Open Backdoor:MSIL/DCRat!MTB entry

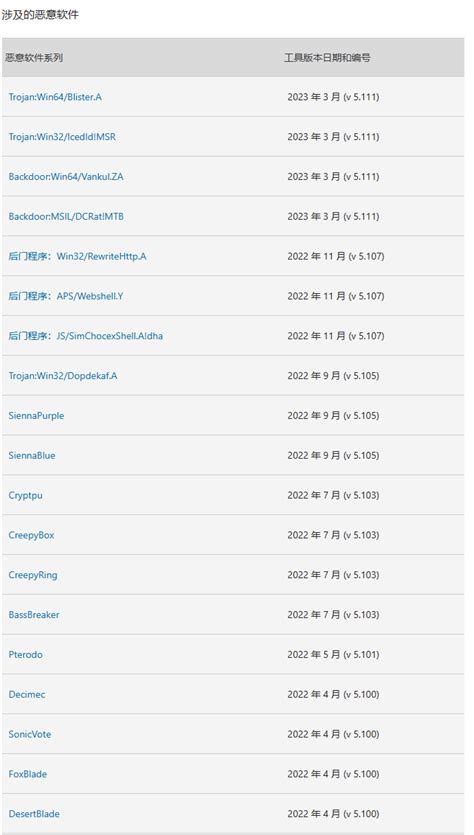coord(66,216)
